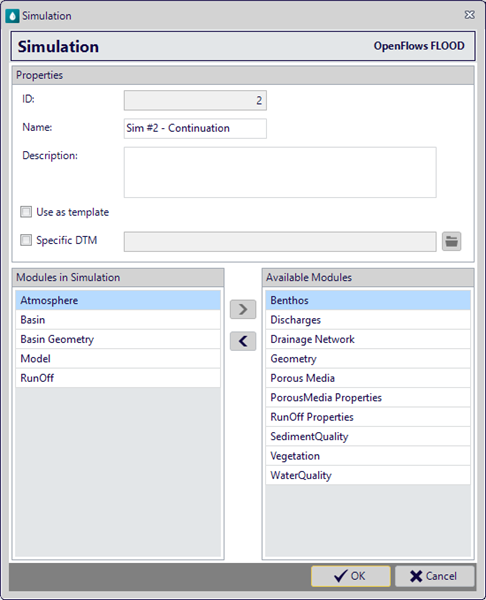Click the Cancel button

[x=434, y=576]
